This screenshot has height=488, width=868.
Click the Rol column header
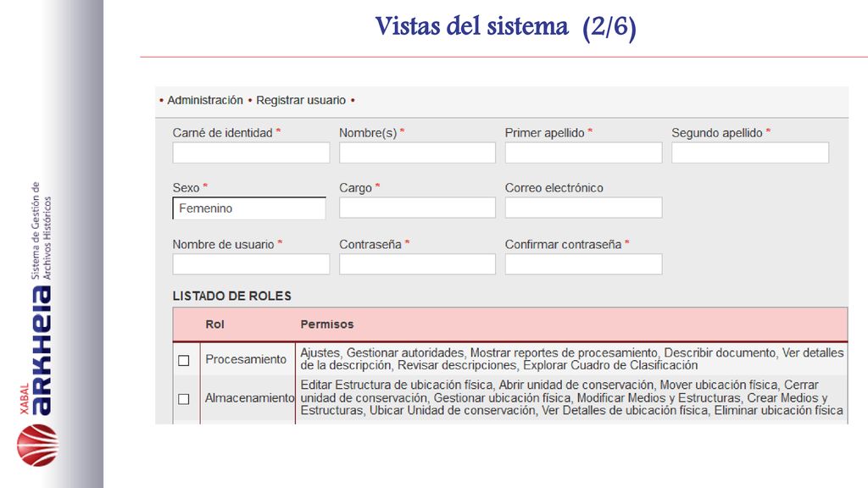[x=214, y=324]
